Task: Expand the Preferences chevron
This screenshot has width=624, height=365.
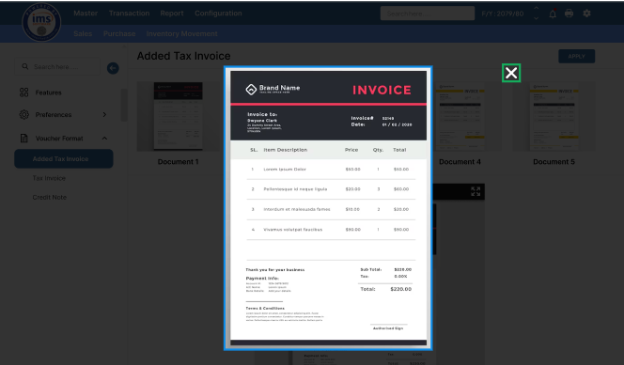Action: [x=104, y=115]
